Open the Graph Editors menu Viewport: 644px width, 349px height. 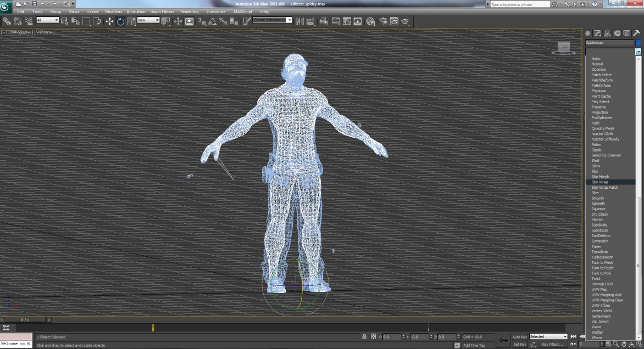162,12
